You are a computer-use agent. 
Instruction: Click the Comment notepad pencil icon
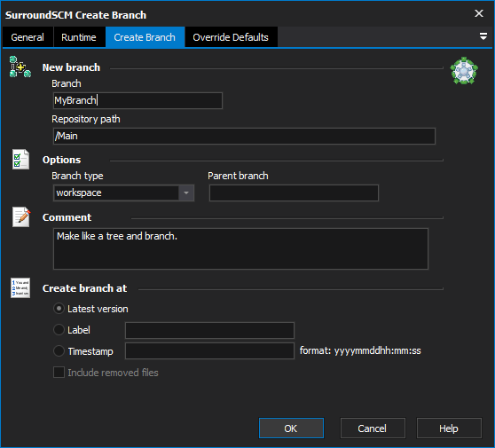point(21,216)
